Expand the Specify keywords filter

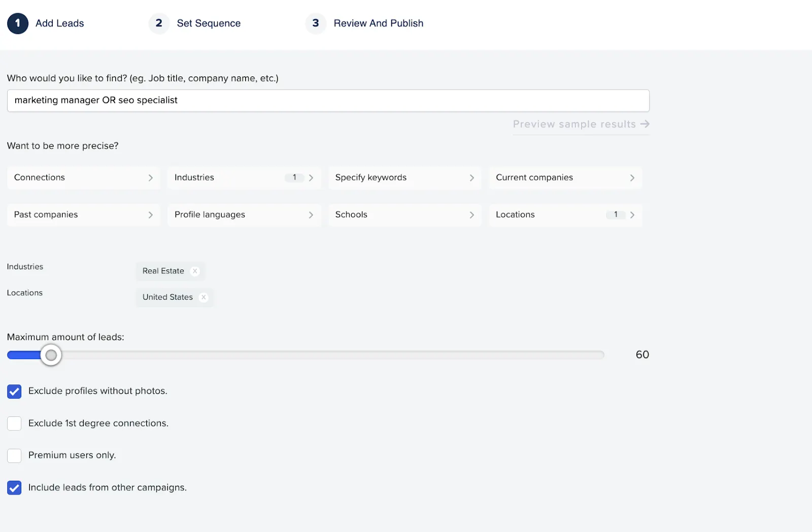coord(404,178)
